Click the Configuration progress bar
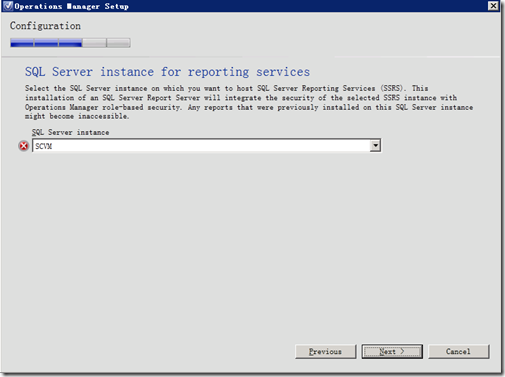The height and width of the screenshot is (377, 505). [x=70, y=43]
